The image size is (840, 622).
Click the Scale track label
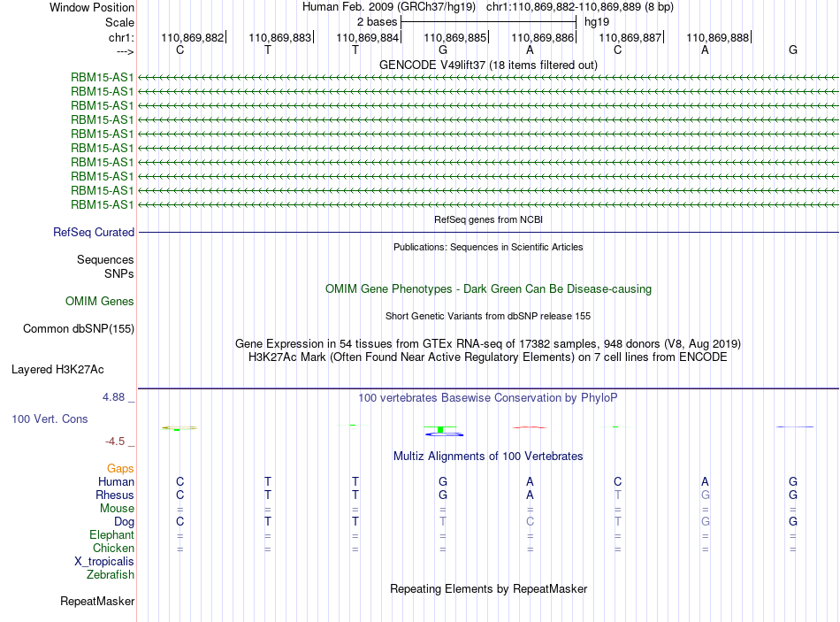(119, 22)
